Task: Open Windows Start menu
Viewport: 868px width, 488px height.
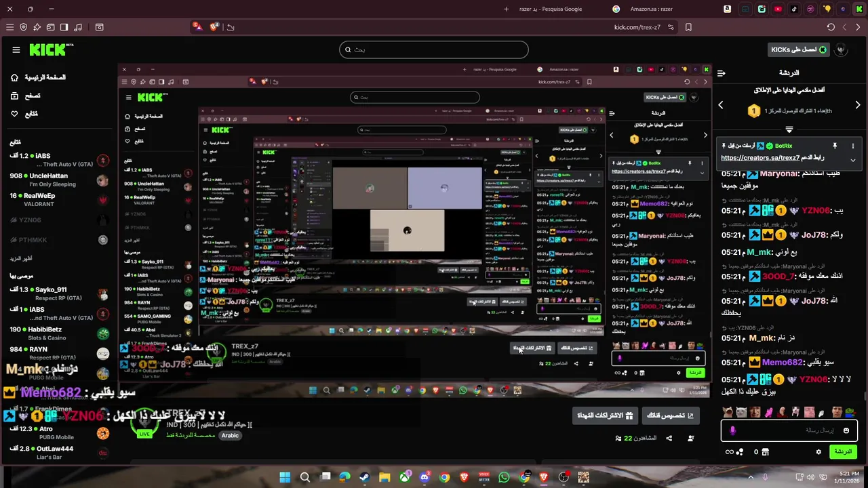Action: click(x=285, y=477)
